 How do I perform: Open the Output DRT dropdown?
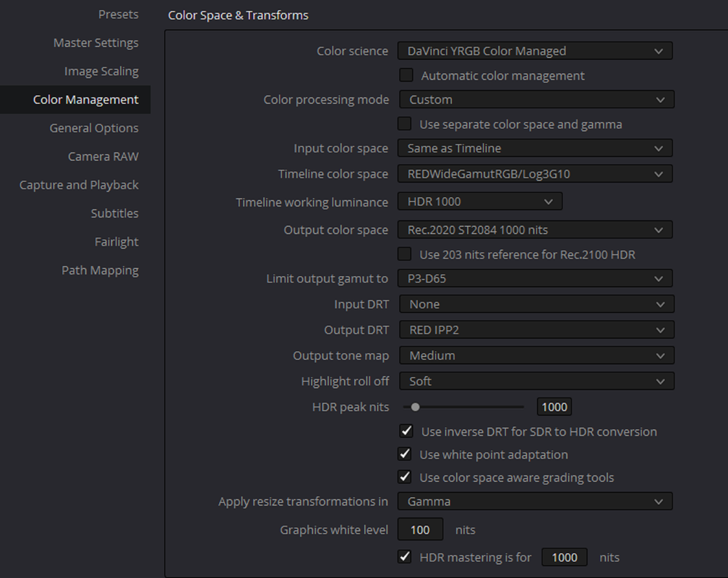536,330
